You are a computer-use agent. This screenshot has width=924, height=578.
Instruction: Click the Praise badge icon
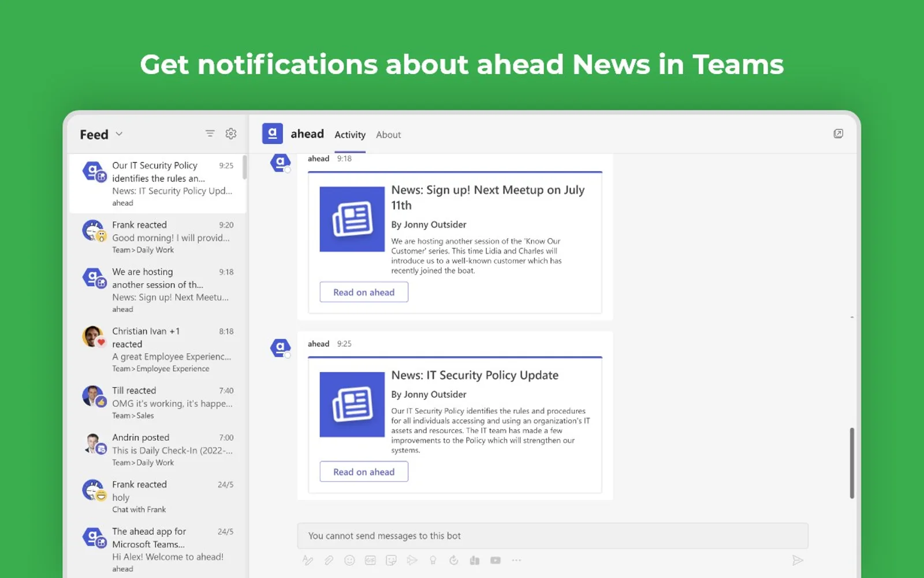pyautogui.click(x=433, y=560)
